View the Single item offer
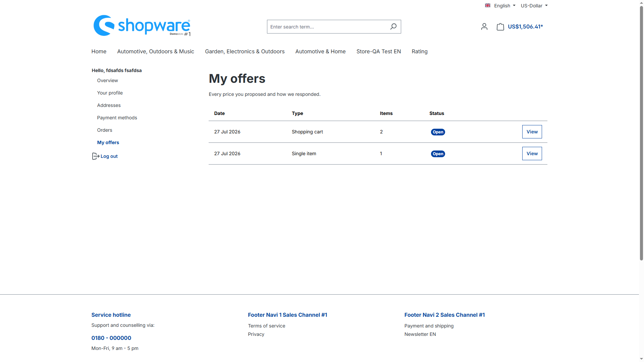The height and width of the screenshot is (362, 644). (x=532, y=154)
